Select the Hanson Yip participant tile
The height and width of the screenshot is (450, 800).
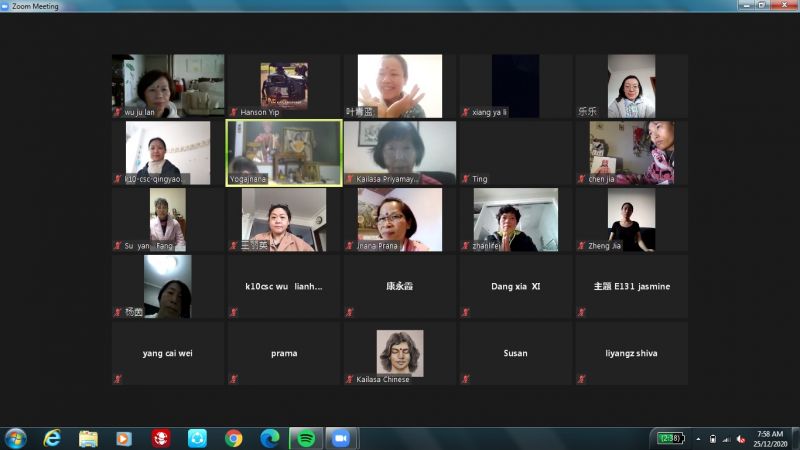[x=284, y=86]
